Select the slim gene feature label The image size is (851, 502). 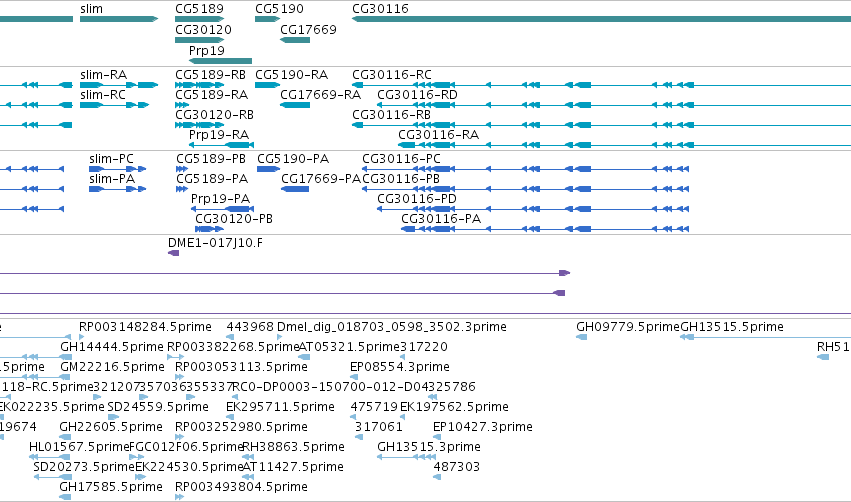[91, 9]
